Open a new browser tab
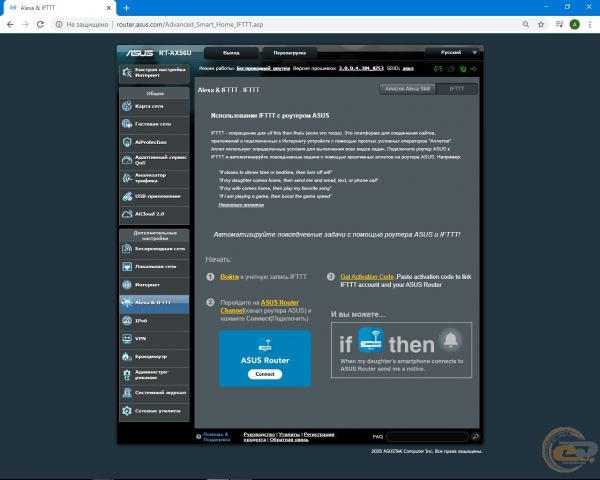The width and height of the screenshot is (600, 480). point(126,8)
